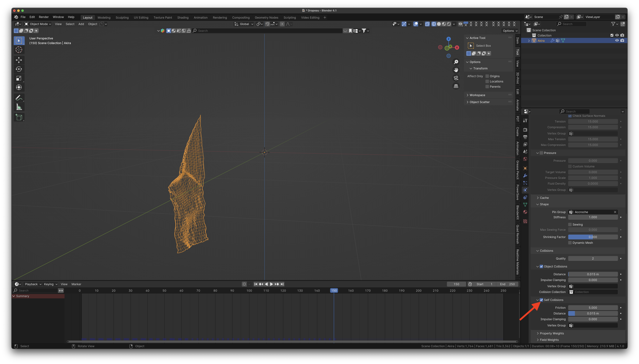The width and height of the screenshot is (639, 364).
Task: Click the viewport zoom magnifier icon
Action: click(x=456, y=62)
